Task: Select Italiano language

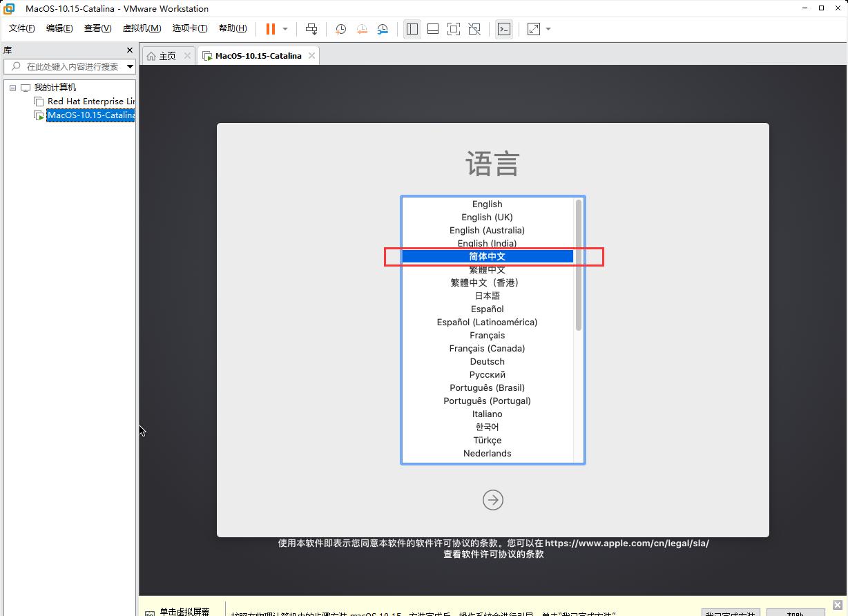Action: pos(488,414)
